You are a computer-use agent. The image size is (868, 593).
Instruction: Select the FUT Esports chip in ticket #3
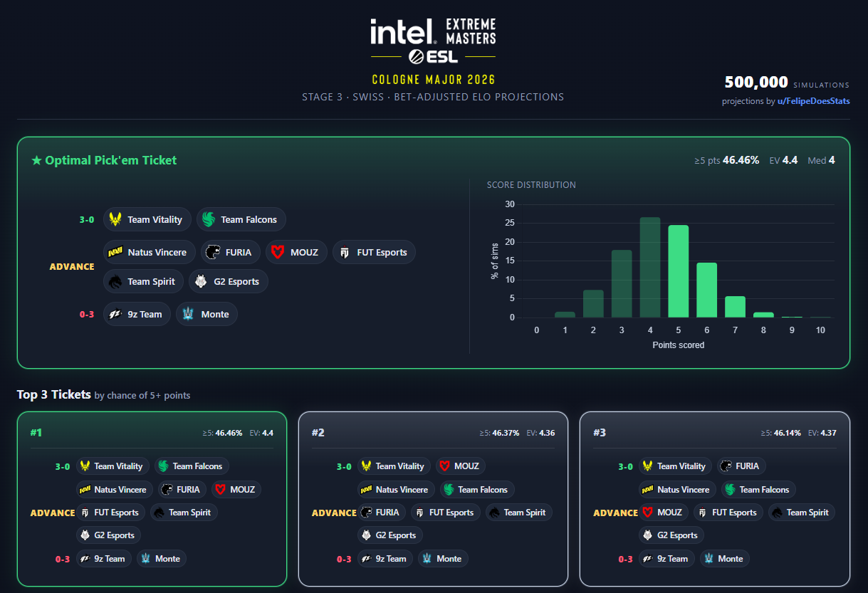pyautogui.click(x=728, y=513)
